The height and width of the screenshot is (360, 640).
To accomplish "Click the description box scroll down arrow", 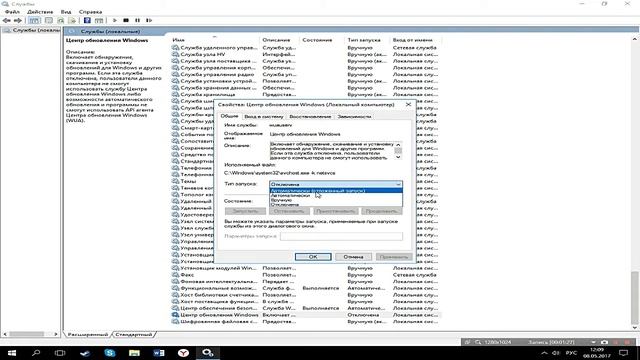I will pos(398,157).
